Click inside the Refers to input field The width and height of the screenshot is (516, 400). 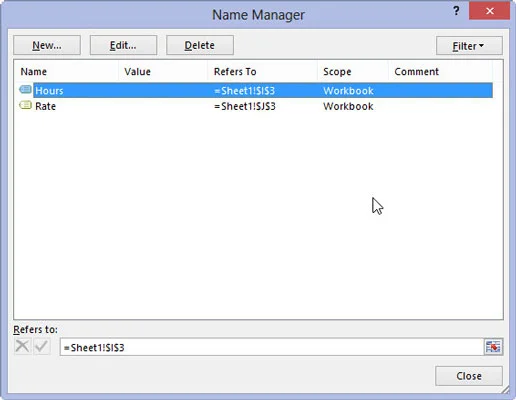(272, 347)
